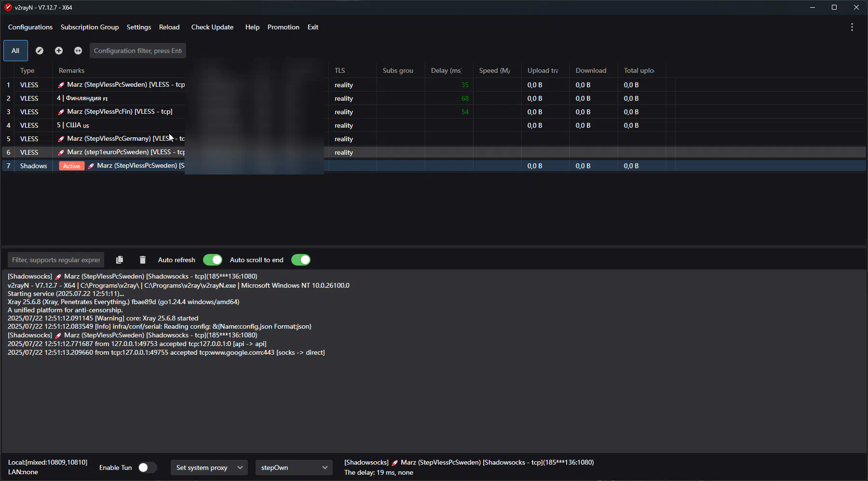Click the Local:[mixed:10809,10810] status text
The height and width of the screenshot is (481, 868).
[x=48, y=462]
